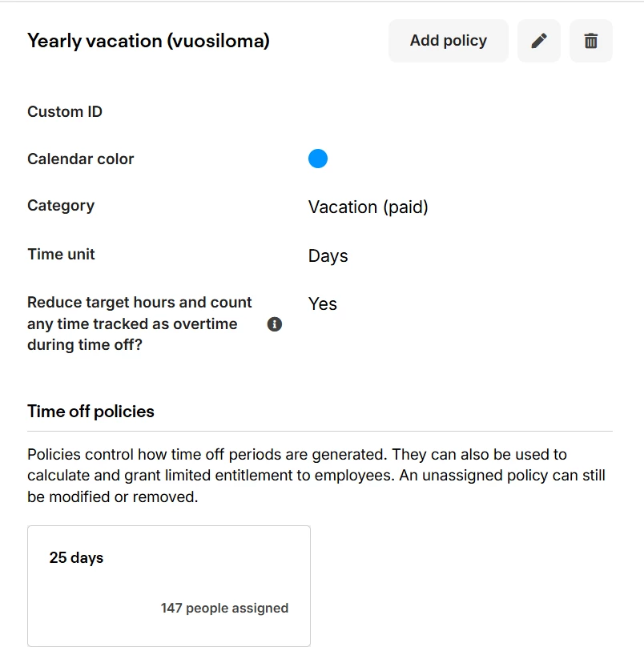
Task: Click the Category field label
Action: point(61,205)
